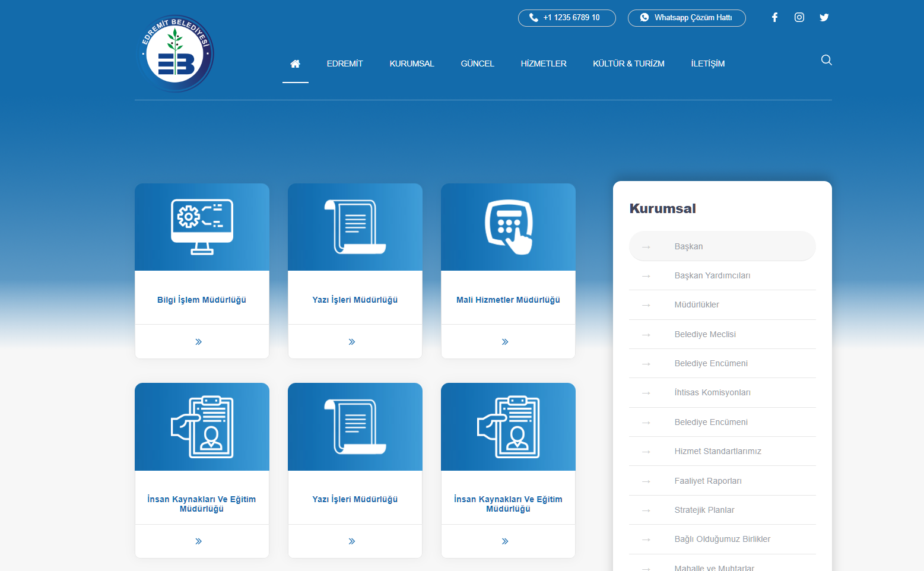This screenshot has height=571, width=924.
Task: Call the +1 1235 6789 10 phone button
Action: pos(567,18)
